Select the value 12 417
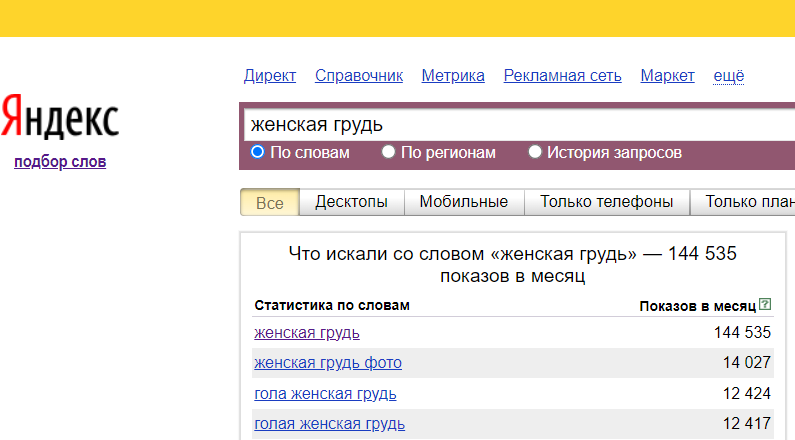Viewport: 795px width, 440px height. pos(747,423)
